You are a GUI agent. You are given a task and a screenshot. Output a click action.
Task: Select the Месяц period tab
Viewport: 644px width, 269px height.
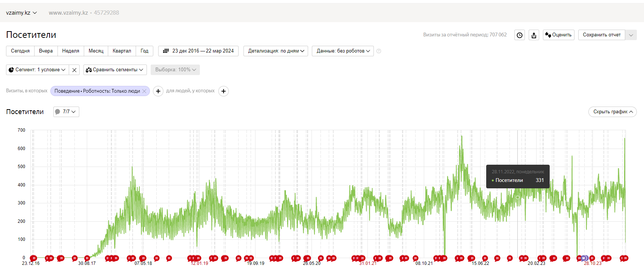click(x=96, y=51)
